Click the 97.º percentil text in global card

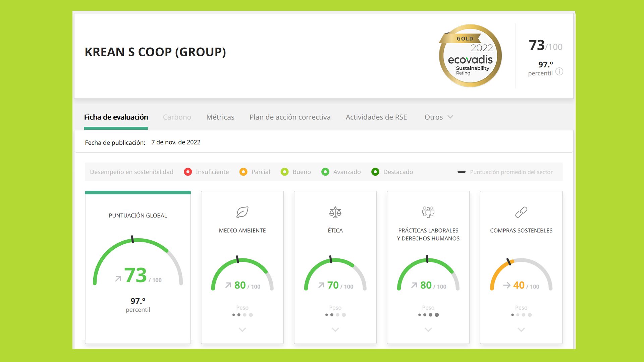tap(138, 305)
